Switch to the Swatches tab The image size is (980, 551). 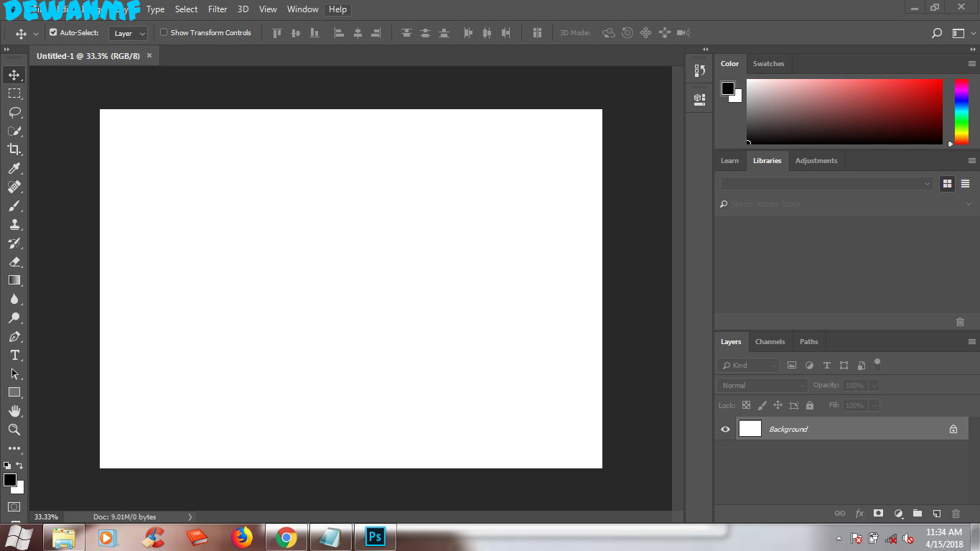coord(768,64)
